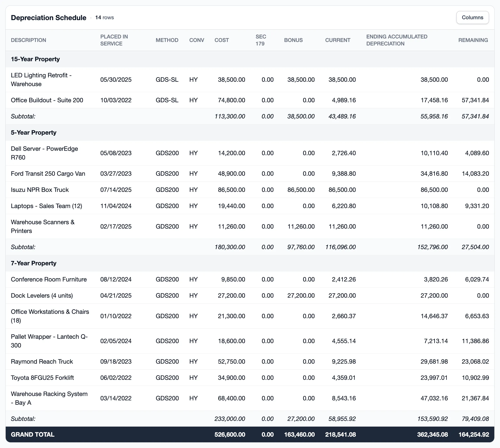Click the SEC 179 column header
The image size is (500, 448).
tap(261, 40)
